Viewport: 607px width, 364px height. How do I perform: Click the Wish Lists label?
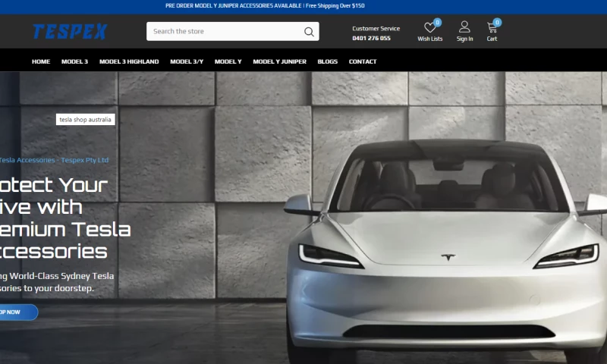click(x=429, y=39)
